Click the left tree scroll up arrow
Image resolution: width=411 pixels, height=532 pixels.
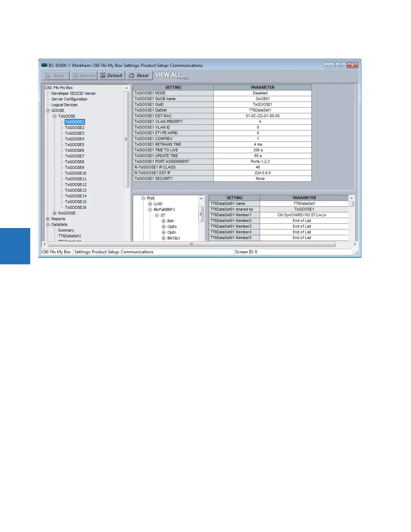[127, 88]
